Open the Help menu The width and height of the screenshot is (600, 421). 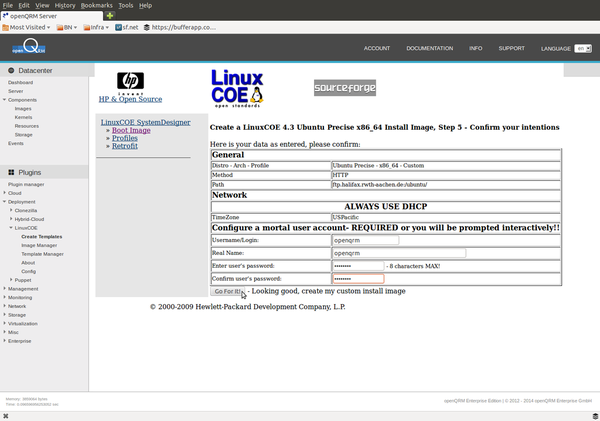145,5
